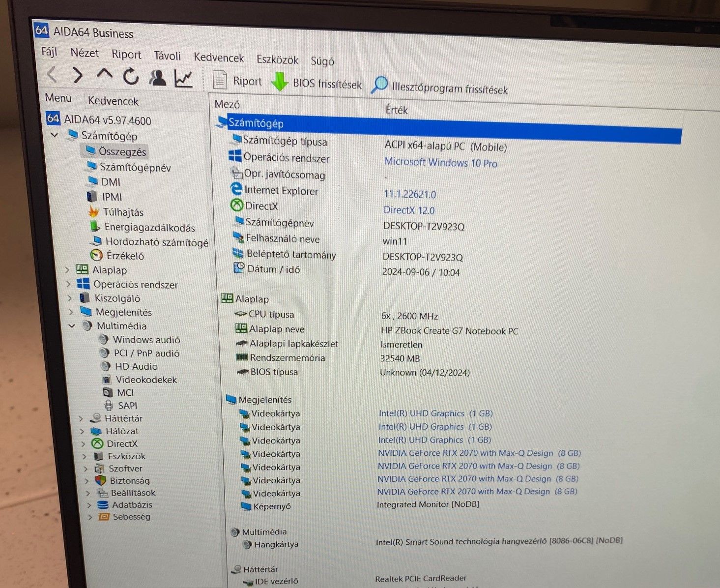The image size is (720, 588).
Task: Open the user management toolbar icon
Action: [x=158, y=78]
